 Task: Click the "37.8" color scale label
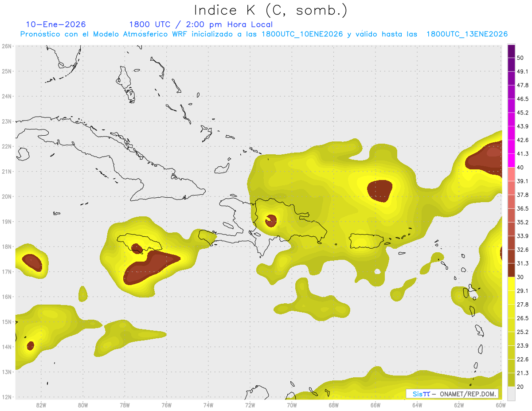coord(522,195)
